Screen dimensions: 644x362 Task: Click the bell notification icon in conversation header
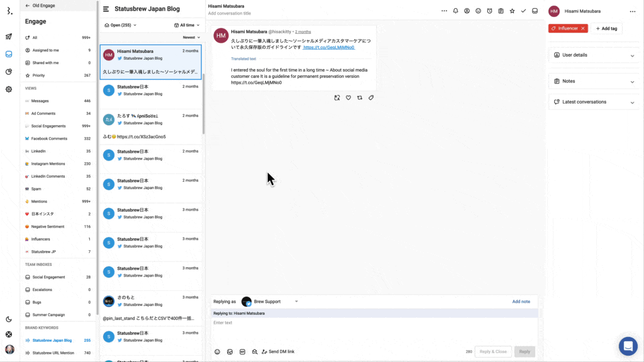455,11
